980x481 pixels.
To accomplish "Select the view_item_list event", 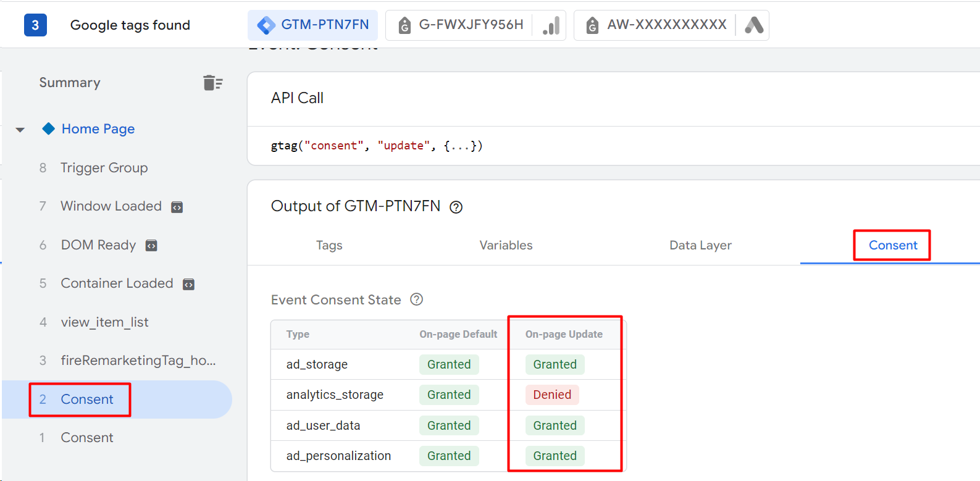I will click(104, 322).
